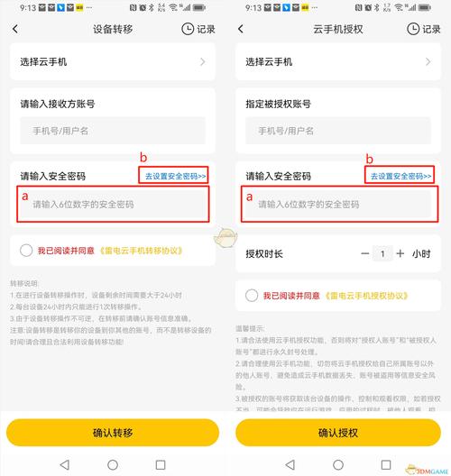Expand 选择云手机 on 云手机授权 page
The height and width of the screenshot is (476, 451).
(338, 62)
